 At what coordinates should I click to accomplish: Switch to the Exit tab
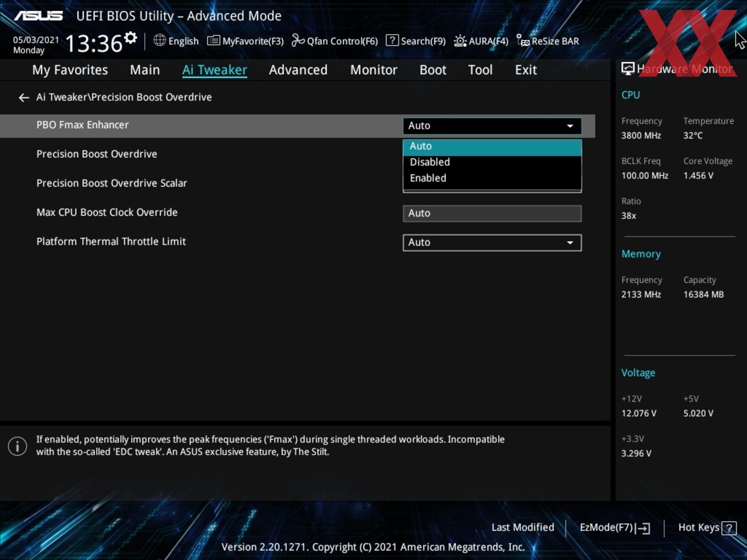point(526,70)
